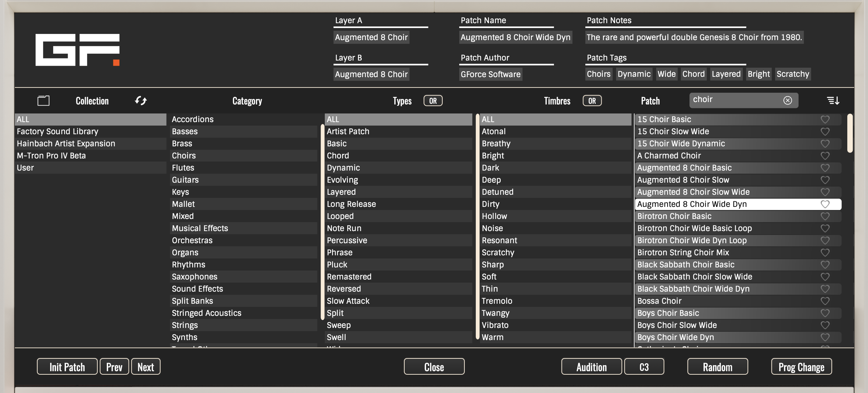Toggle the Types OR filter mode

tap(433, 101)
